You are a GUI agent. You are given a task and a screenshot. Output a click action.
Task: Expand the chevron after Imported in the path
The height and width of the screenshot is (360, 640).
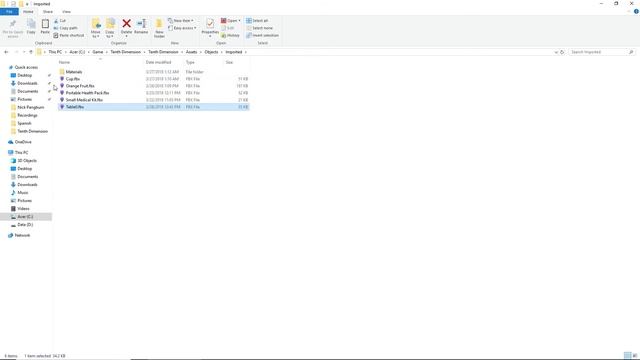coord(246,52)
